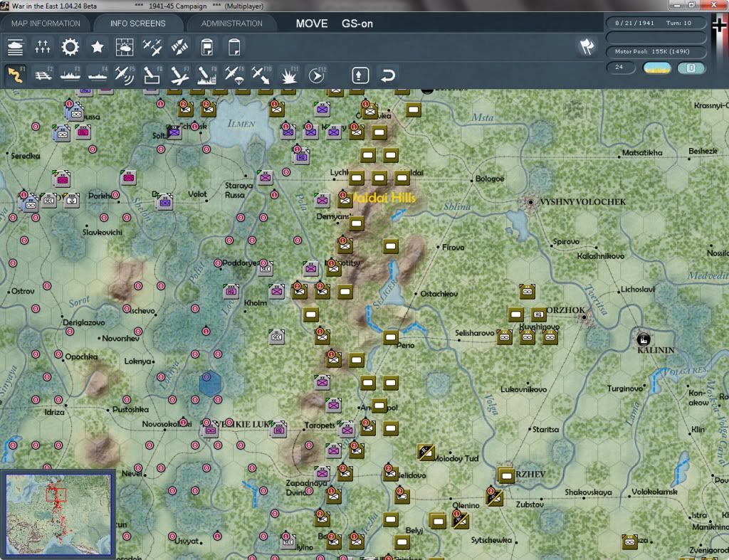
Task: Click the KALININ city marker
Action: coord(644,339)
